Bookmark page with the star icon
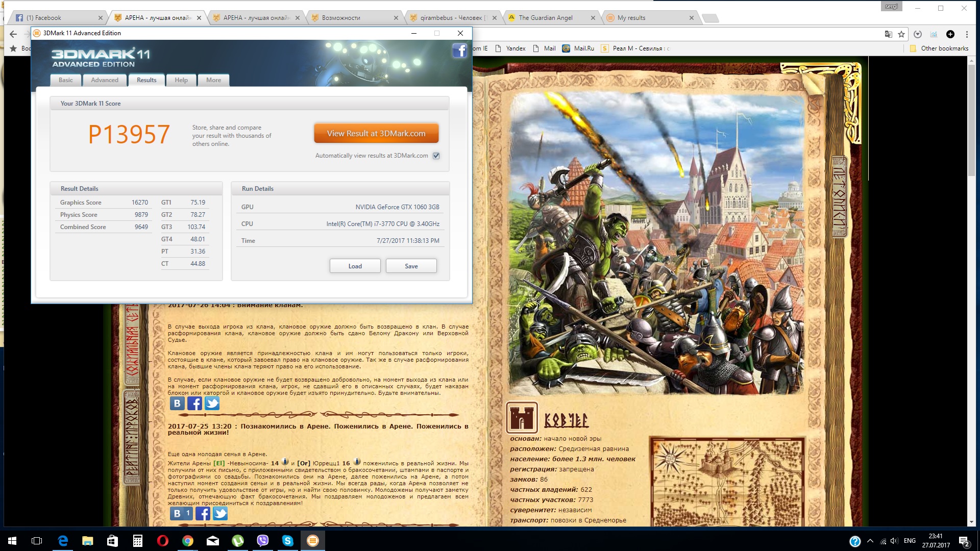Screen dimensions: 980x551 pos(901,34)
